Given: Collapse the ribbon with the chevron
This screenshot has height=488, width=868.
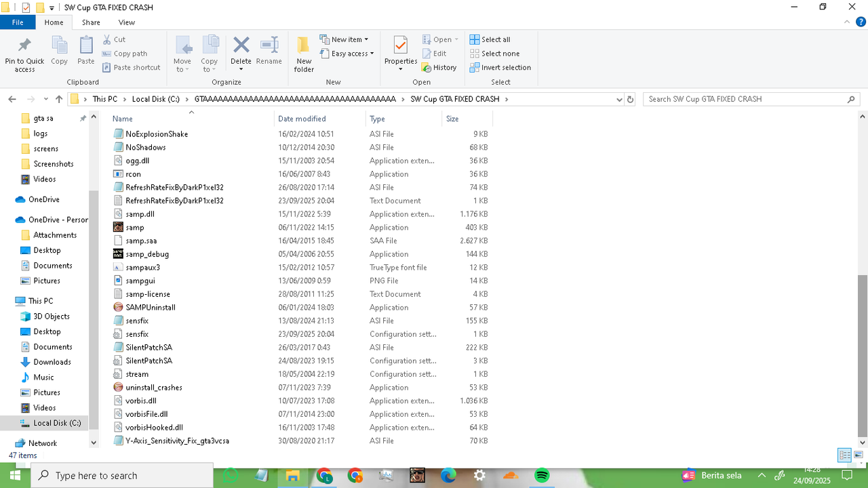Looking at the screenshot, I should [846, 22].
